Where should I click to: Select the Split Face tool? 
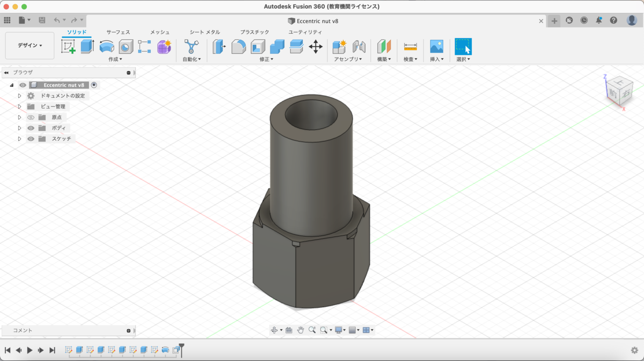[x=296, y=47]
